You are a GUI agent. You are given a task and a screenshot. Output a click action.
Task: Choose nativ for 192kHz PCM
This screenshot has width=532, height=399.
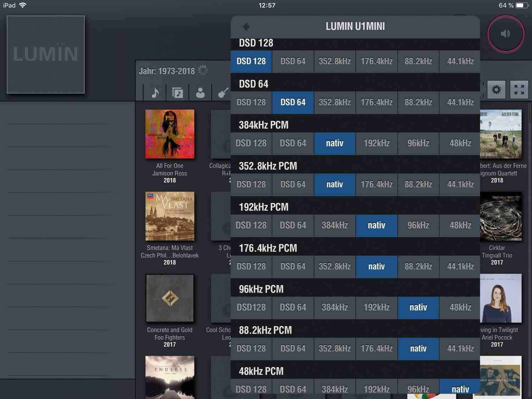376,225
